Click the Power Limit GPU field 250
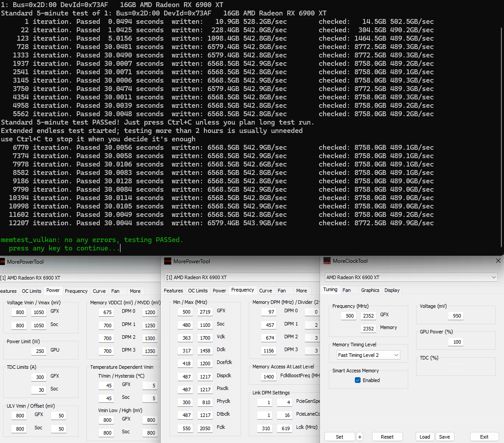 click(39, 351)
